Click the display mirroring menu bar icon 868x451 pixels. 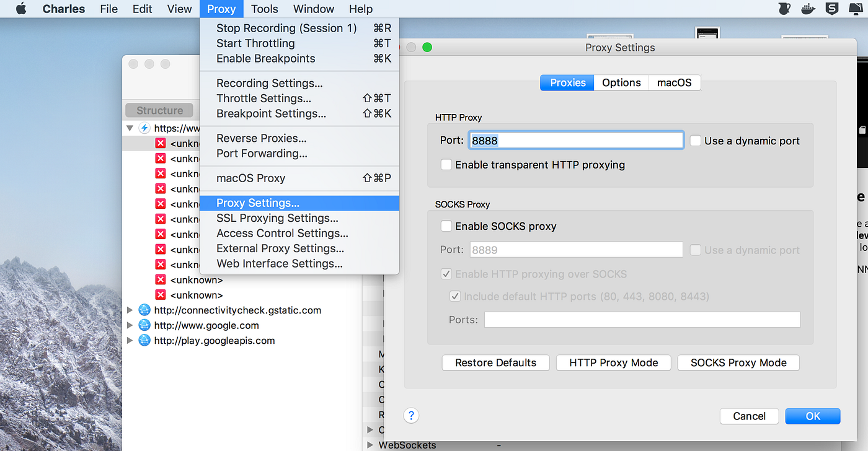(x=856, y=9)
